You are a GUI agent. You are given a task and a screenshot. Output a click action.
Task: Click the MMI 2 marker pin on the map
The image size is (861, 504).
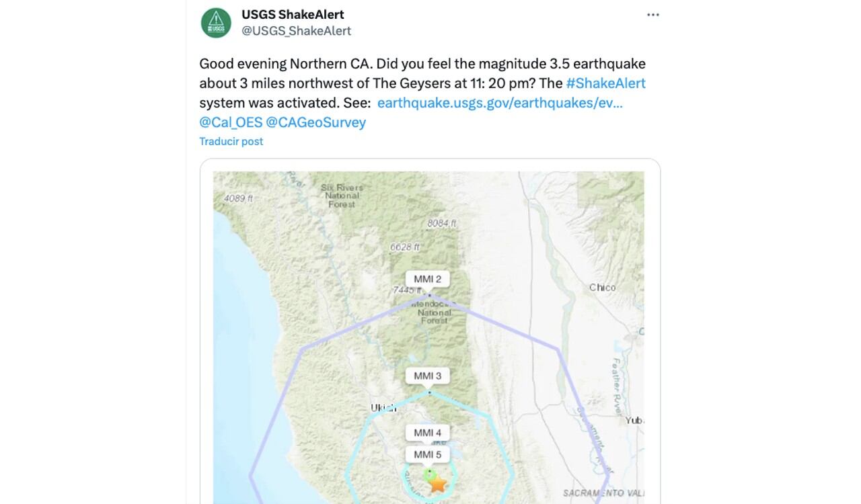pyautogui.click(x=428, y=278)
